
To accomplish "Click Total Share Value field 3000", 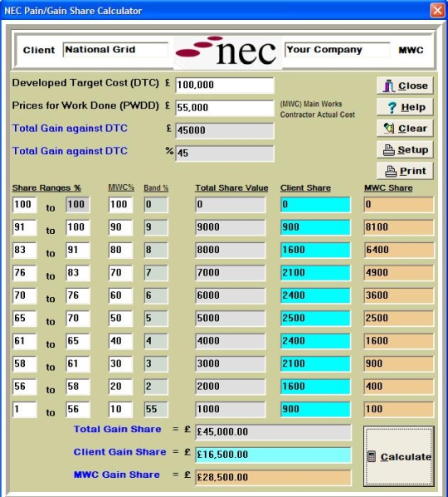I will [231, 364].
